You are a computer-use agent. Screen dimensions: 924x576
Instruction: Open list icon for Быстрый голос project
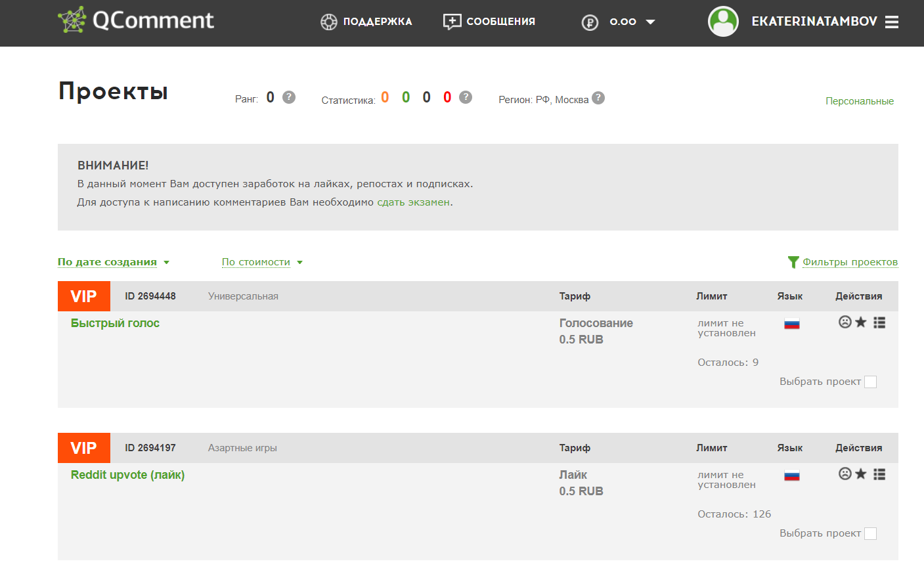click(879, 322)
